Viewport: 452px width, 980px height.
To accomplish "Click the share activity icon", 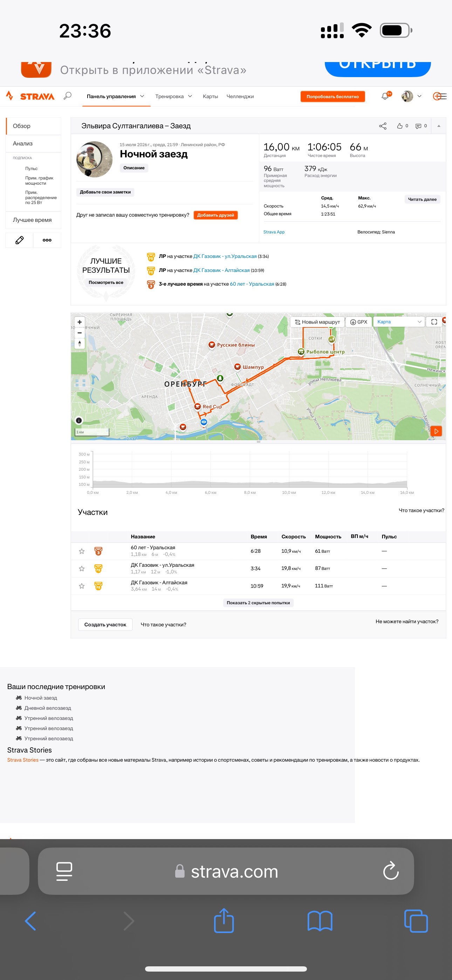I will click(x=383, y=126).
